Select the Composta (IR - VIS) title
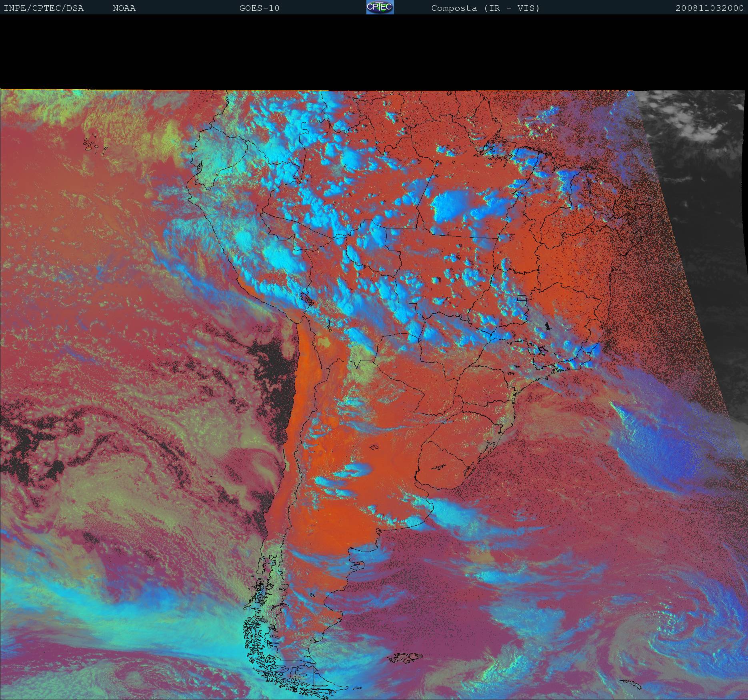This screenshot has width=748, height=700. tap(485, 8)
